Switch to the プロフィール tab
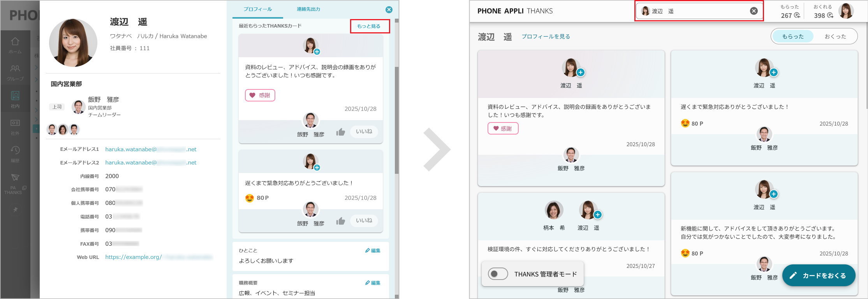Image resolution: width=868 pixels, height=299 pixels. coord(258,9)
